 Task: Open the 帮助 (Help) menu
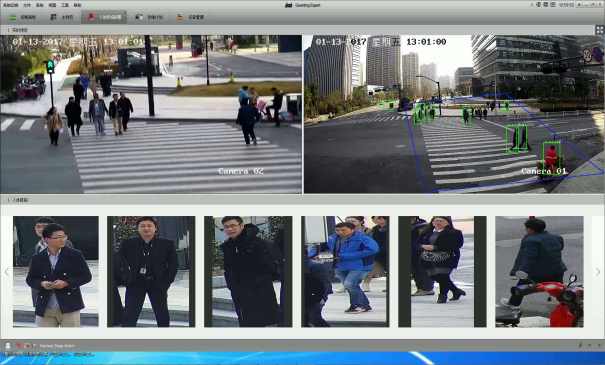click(77, 5)
